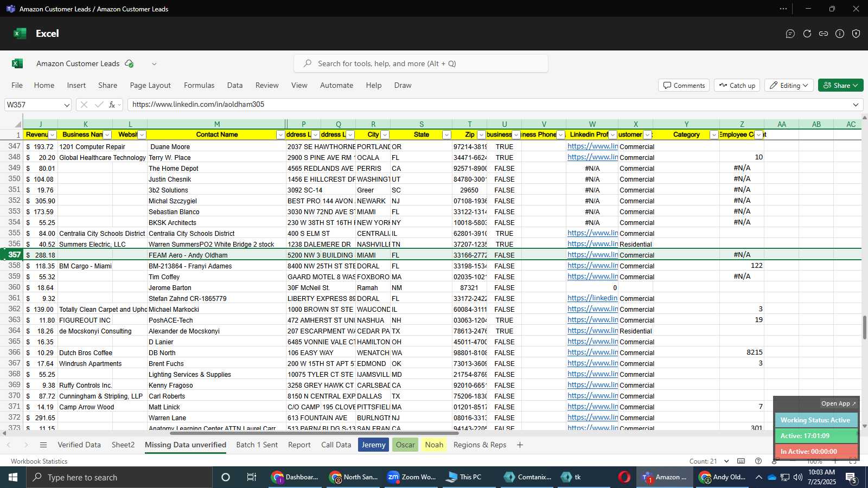
Task: Click the Name Box showing W357
Action: tap(33, 105)
